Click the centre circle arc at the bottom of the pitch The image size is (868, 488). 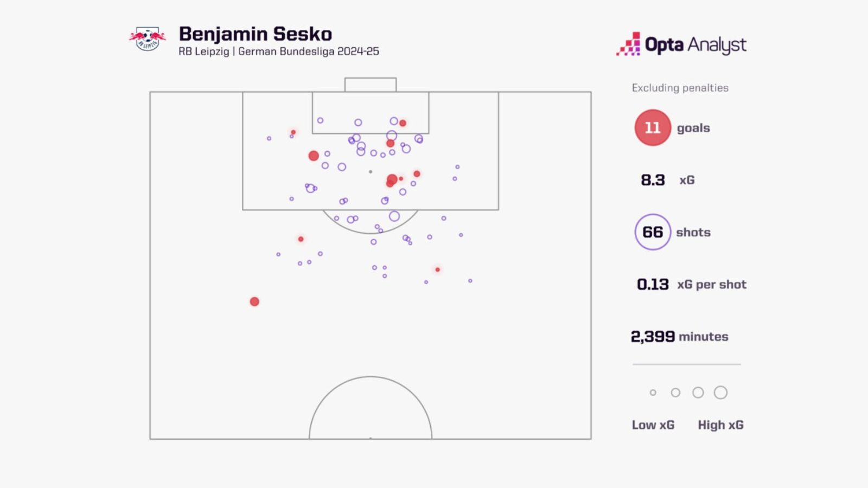point(371,407)
